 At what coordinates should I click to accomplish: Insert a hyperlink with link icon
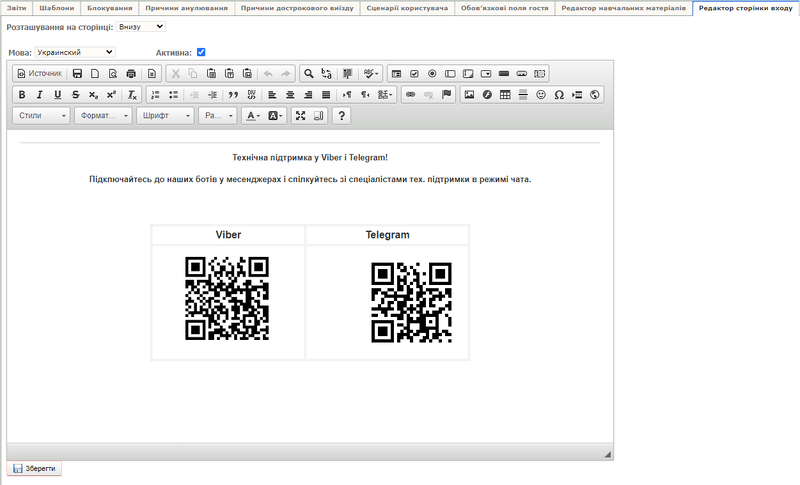[410, 95]
